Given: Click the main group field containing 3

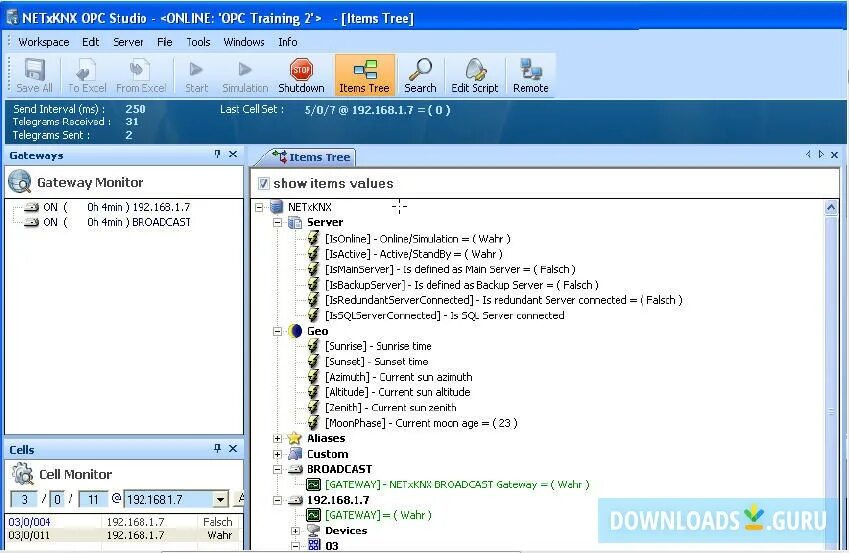Looking at the screenshot, I should coord(24,499).
